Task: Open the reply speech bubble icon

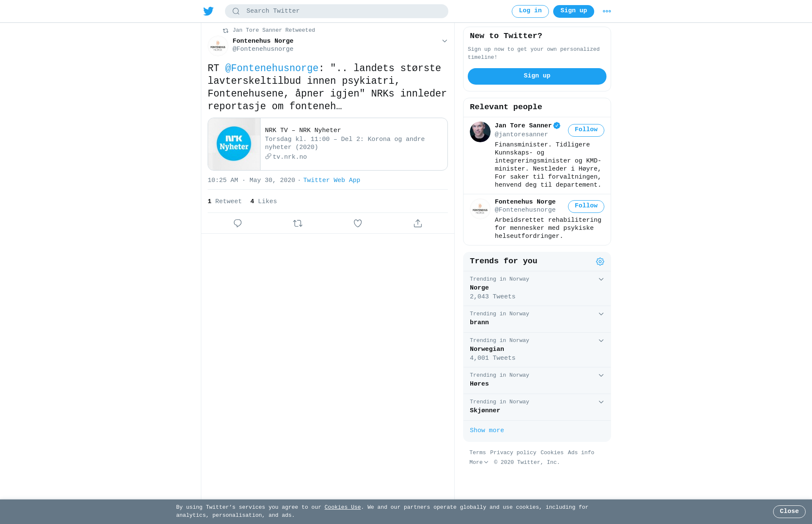Action: pos(238,223)
